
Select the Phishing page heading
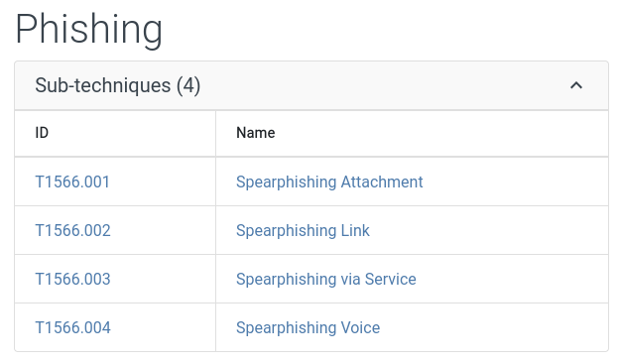click(x=89, y=29)
